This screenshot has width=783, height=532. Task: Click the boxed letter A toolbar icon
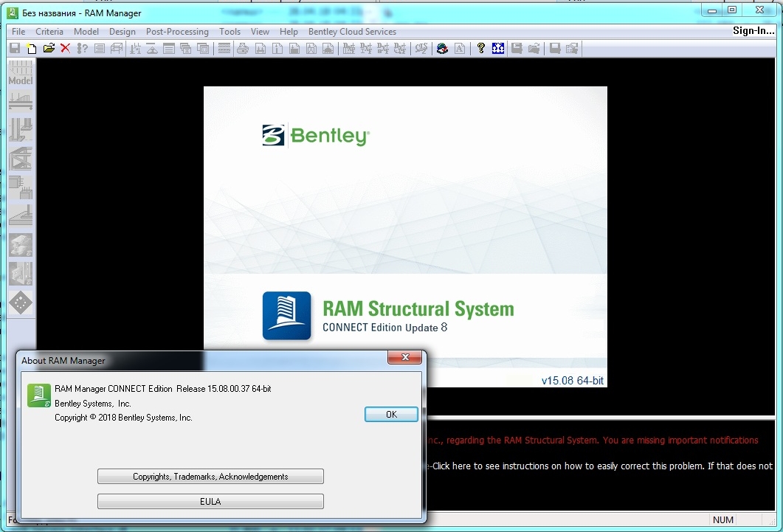click(460, 49)
